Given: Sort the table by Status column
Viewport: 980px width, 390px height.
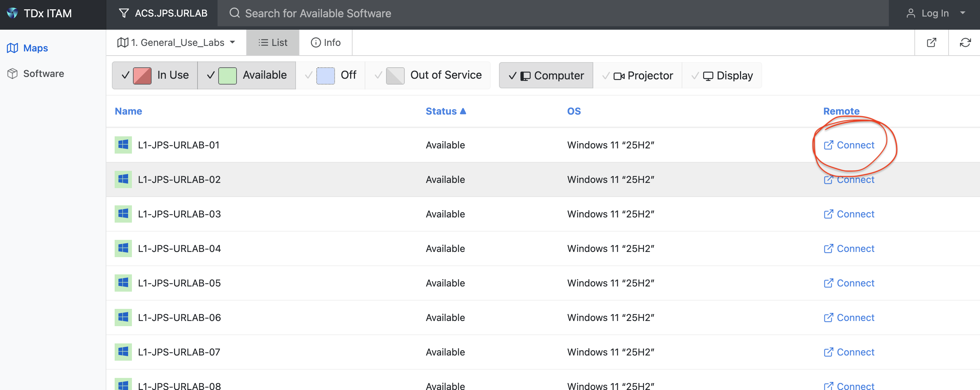Looking at the screenshot, I should 445,111.
